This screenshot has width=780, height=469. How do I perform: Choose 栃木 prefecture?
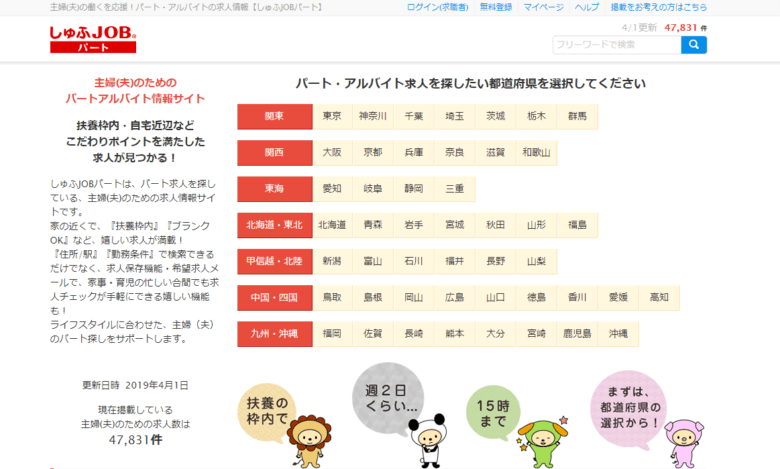[536, 116]
